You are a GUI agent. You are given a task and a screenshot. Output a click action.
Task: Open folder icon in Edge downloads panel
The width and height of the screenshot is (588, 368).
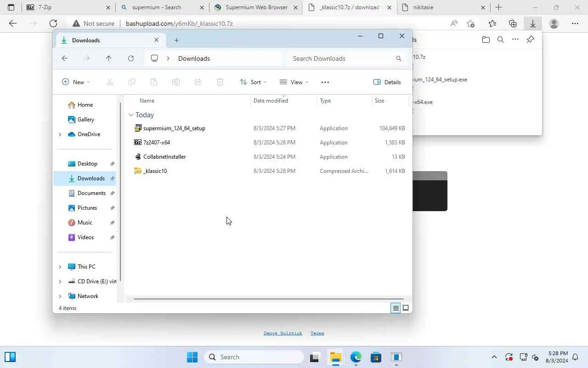click(486, 40)
